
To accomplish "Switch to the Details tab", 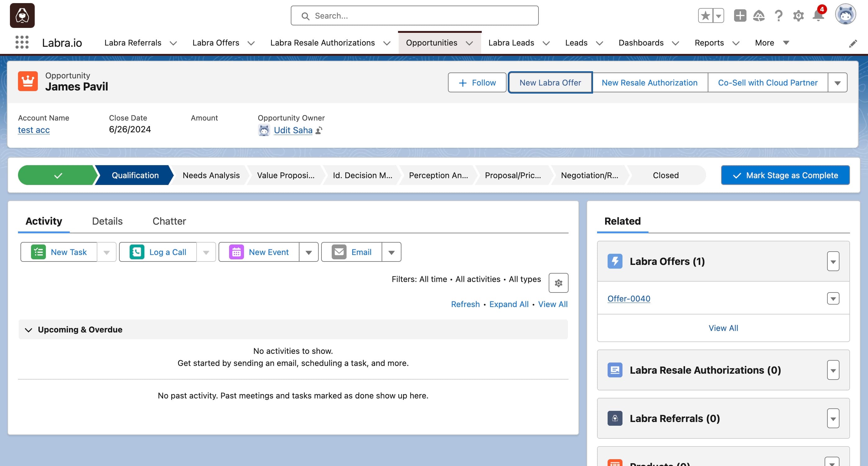I will click(107, 221).
